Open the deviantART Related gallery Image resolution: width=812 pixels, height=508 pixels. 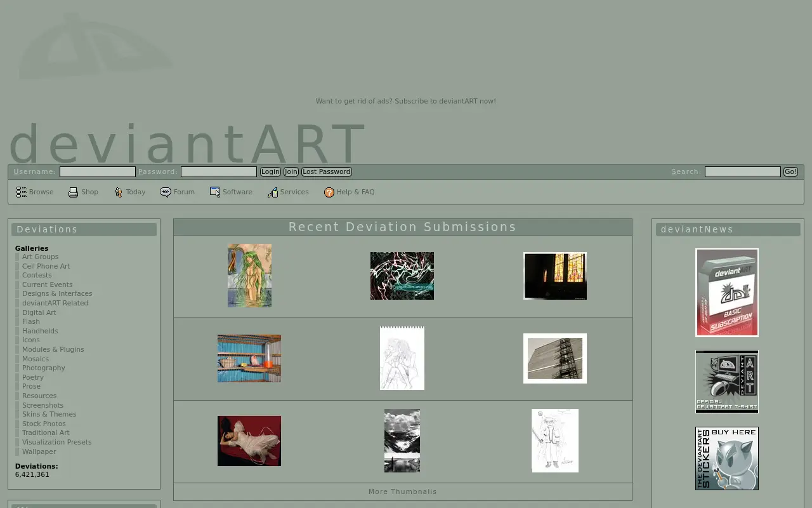(x=55, y=303)
